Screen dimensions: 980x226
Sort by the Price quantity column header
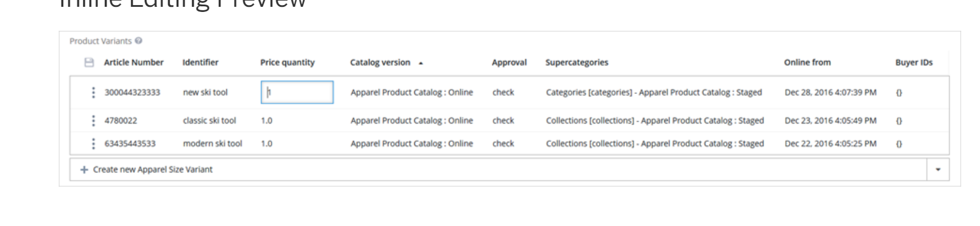(287, 63)
